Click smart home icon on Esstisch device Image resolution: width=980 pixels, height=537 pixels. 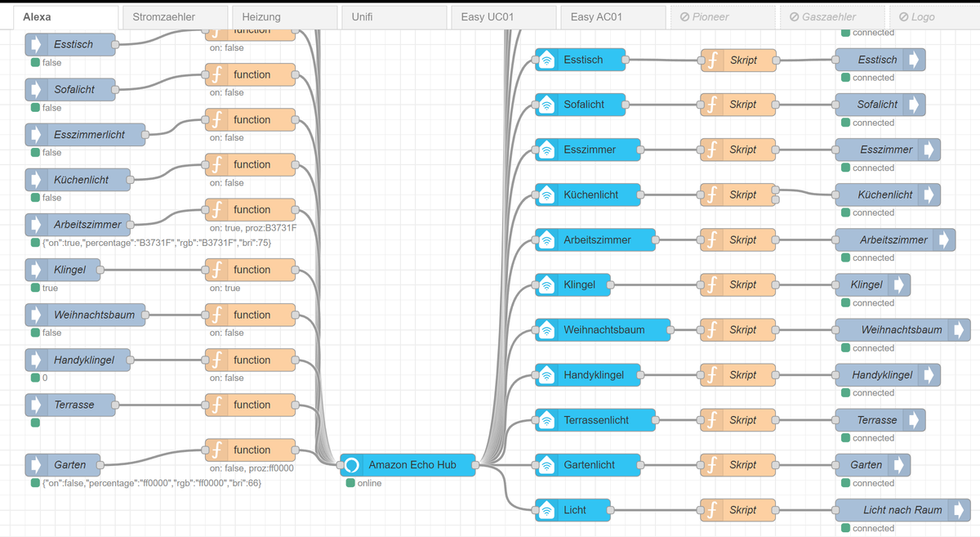coord(546,60)
